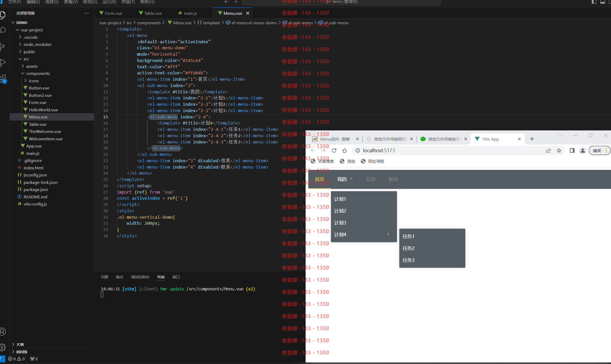Image resolution: width=611 pixels, height=364 pixels.
Task: Select 任务3 in the nested submenu
Action: tap(432, 260)
